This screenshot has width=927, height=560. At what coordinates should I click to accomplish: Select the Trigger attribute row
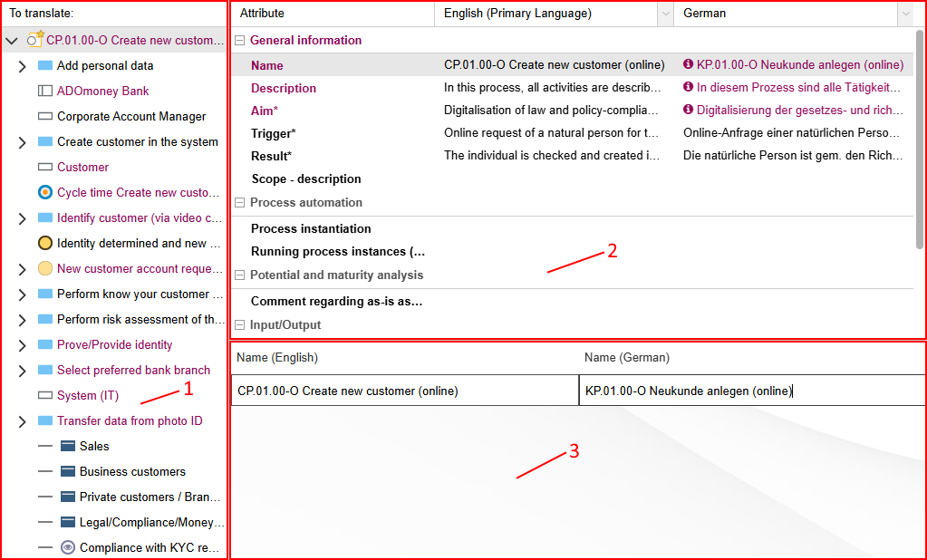273,133
